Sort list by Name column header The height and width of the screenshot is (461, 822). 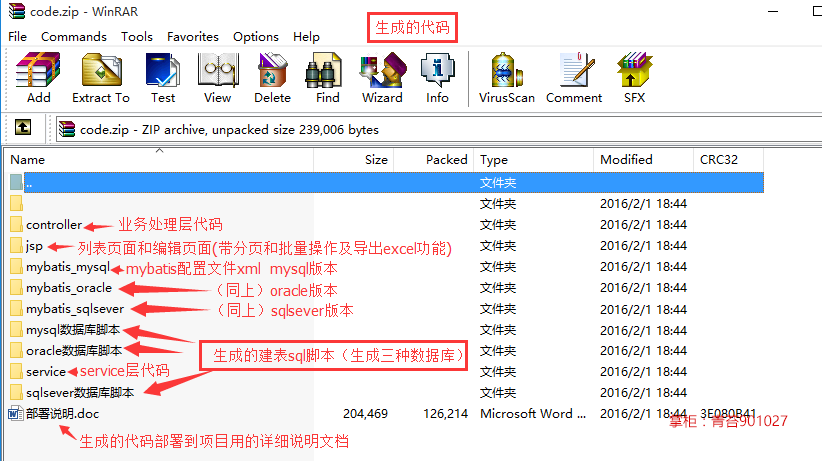click(159, 160)
